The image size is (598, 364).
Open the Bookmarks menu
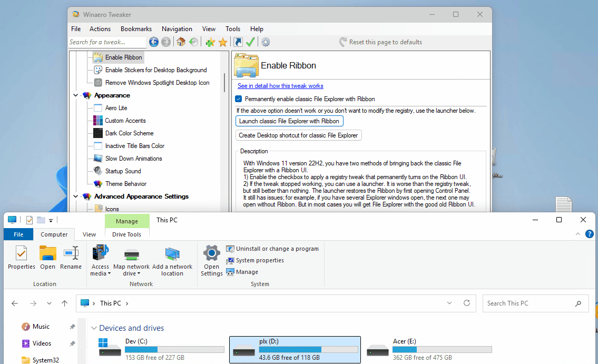(136, 29)
